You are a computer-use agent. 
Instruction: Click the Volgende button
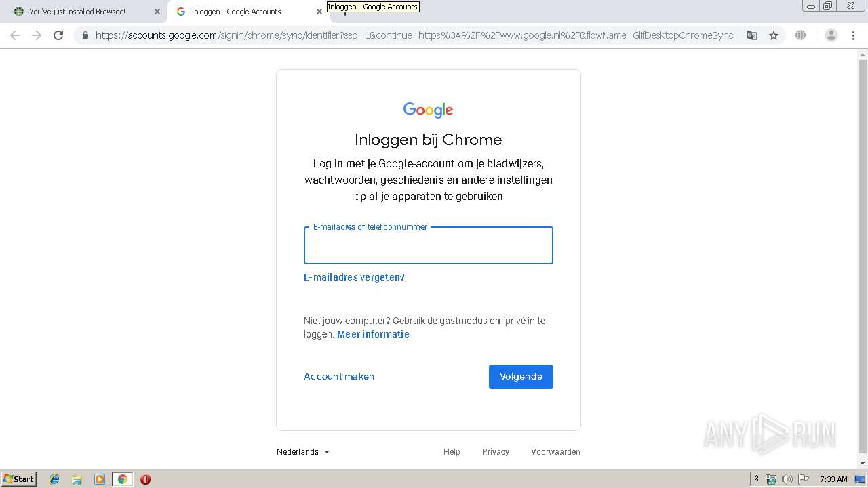click(x=521, y=377)
